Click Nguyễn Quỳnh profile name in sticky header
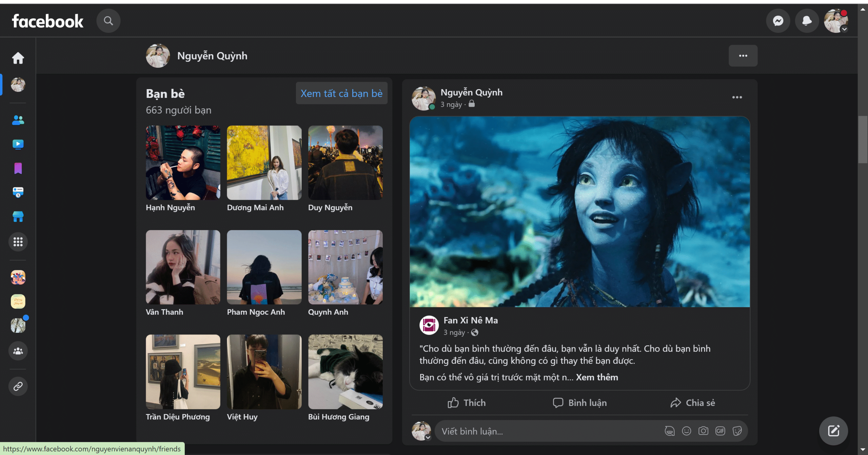 [212, 56]
